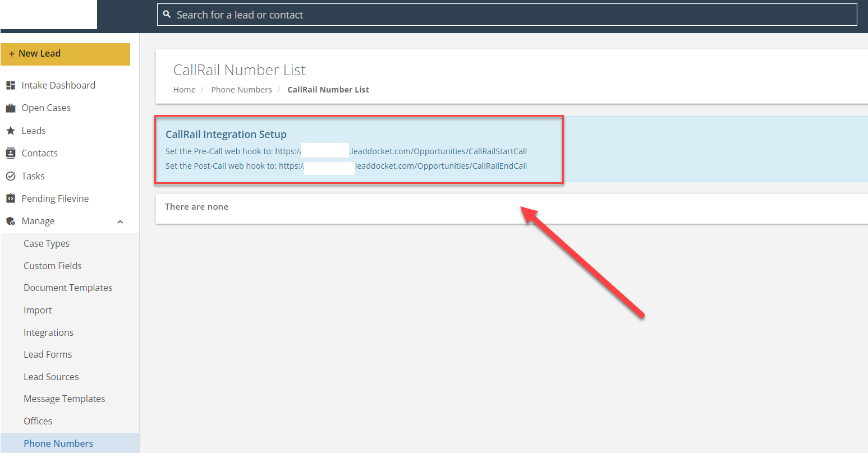Click the Manage section icon

click(10, 220)
